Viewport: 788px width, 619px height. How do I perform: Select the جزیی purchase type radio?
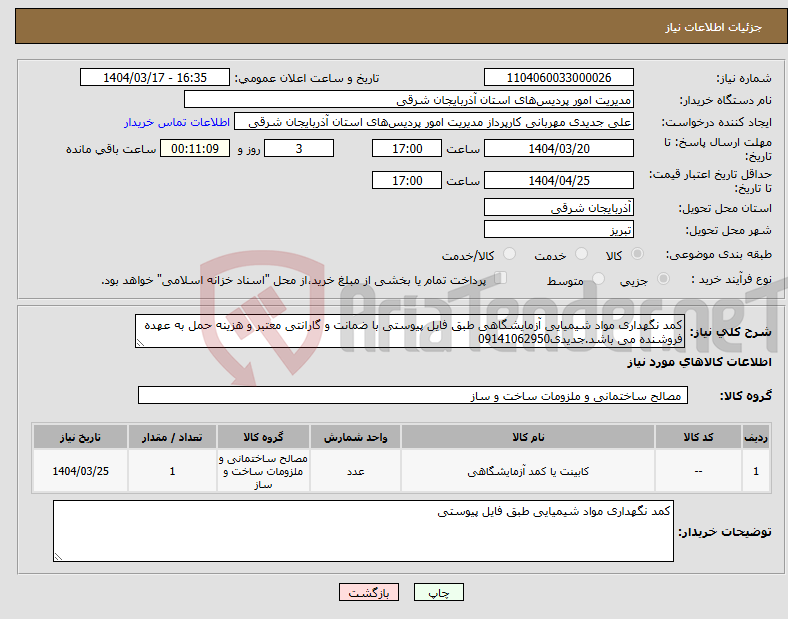(x=663, y=278)
